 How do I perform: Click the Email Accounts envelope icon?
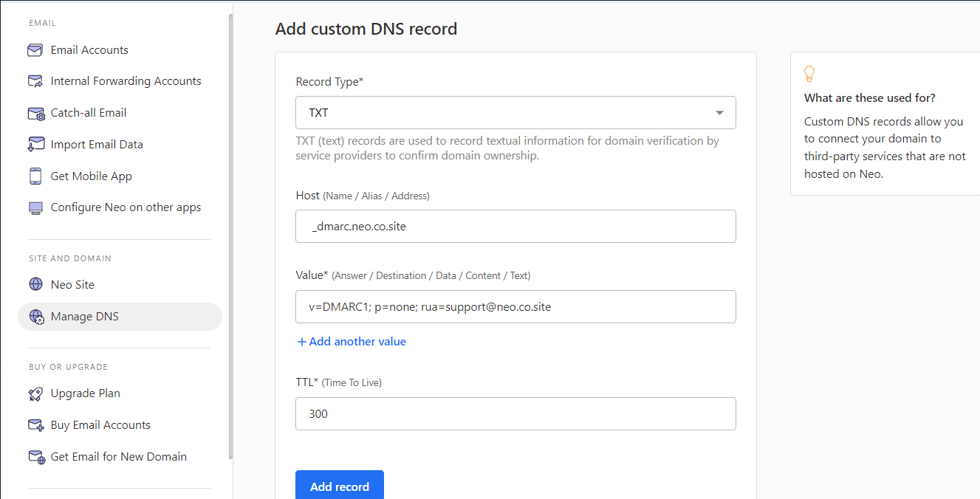(x=35, y=50)
